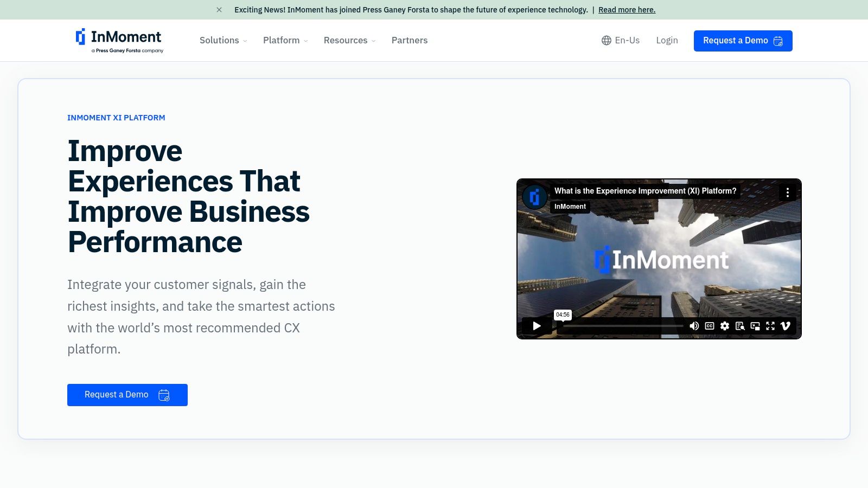Screen dimensions: 868x488
Task: Seek within the video progress bar
Action: point(621,326)
